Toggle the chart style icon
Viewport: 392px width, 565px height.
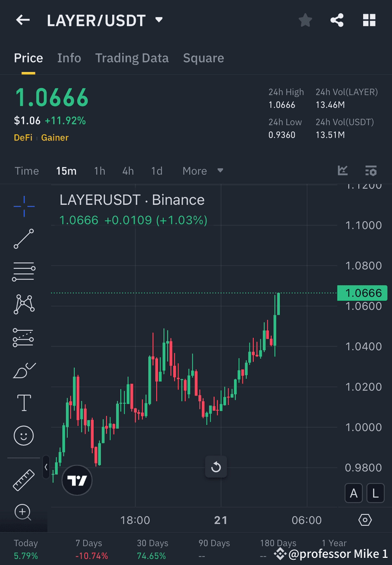point(343,171)
